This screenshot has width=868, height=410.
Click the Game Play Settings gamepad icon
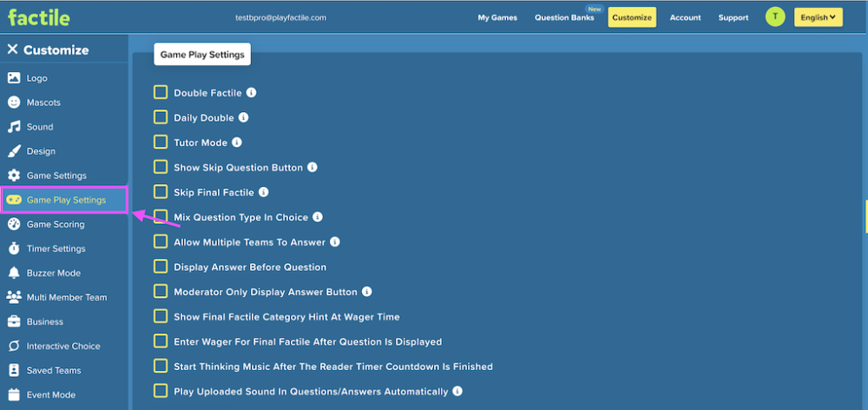14,200
